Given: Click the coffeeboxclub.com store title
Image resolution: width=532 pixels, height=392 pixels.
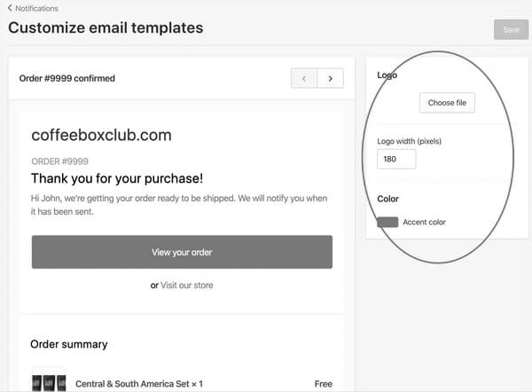Looking at the screenshot, I should point(101,135).
